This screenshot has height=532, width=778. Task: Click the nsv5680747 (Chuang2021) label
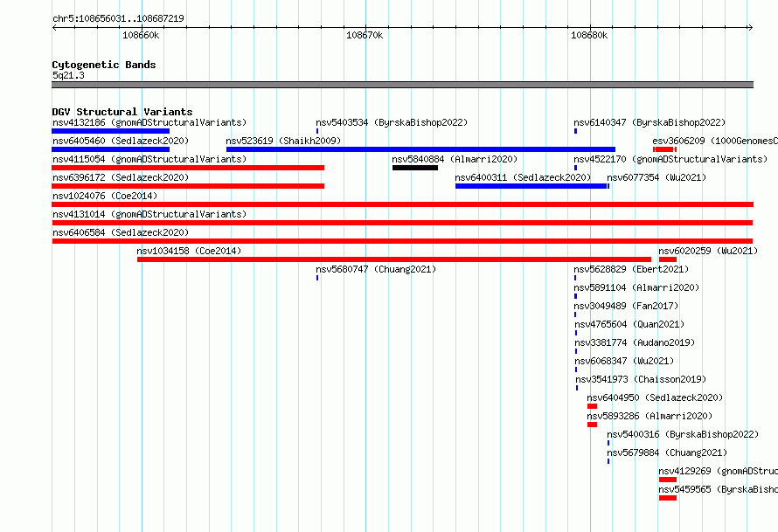376,269
